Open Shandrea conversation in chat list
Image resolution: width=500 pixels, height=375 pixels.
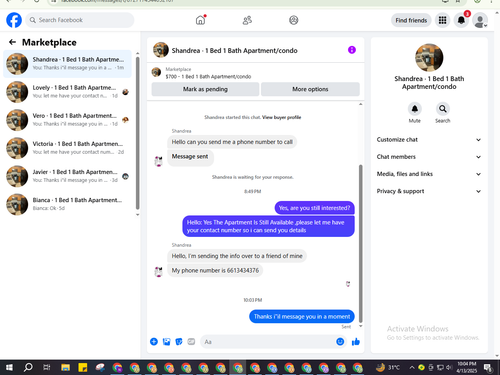[68, 63]
